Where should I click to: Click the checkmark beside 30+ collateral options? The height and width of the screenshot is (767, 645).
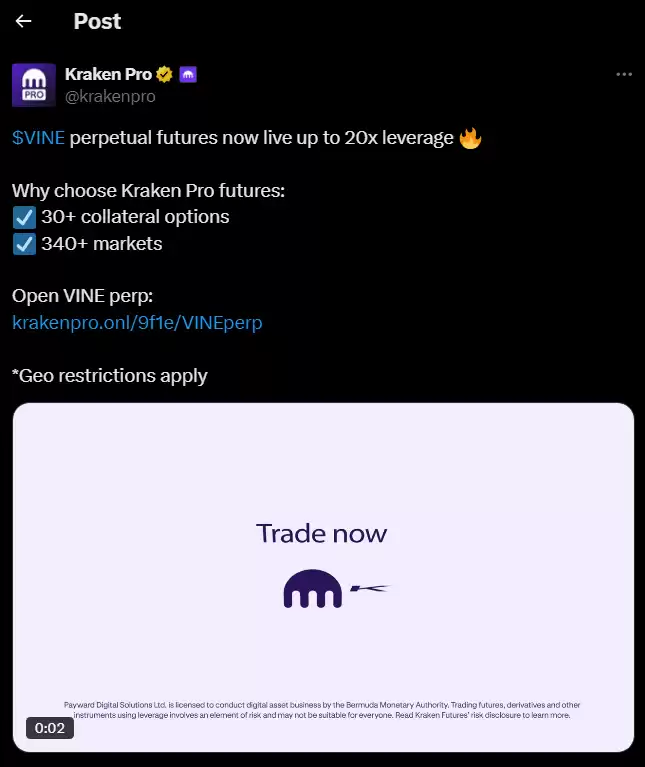[24, 218]
